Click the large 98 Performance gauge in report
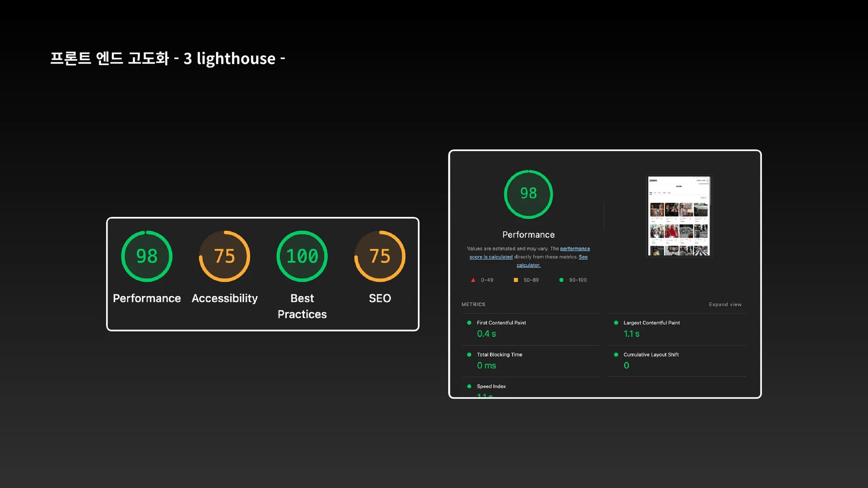Viewport: 868px width, 488px height. (528, 194)
